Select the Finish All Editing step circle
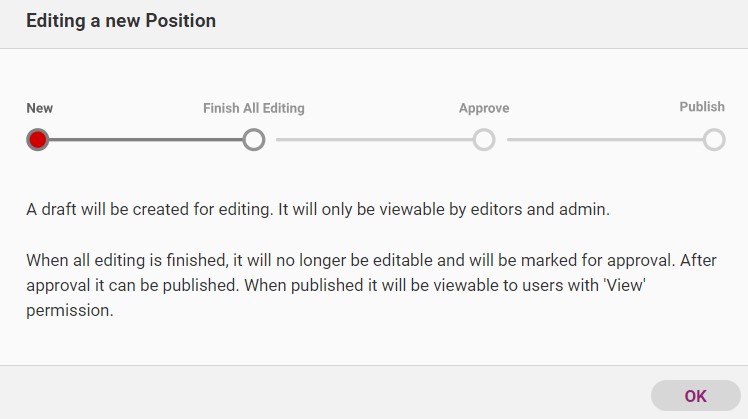This screenshot has width=748, height=419. point(254,139)
